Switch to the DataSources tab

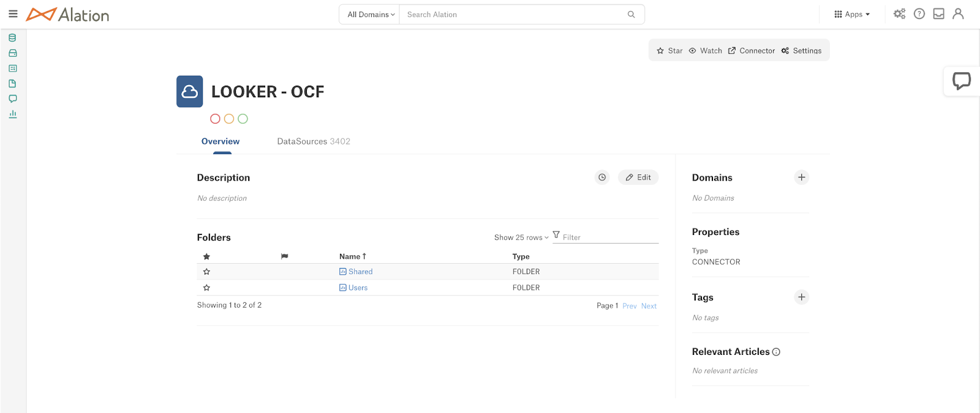coord(314,141)
